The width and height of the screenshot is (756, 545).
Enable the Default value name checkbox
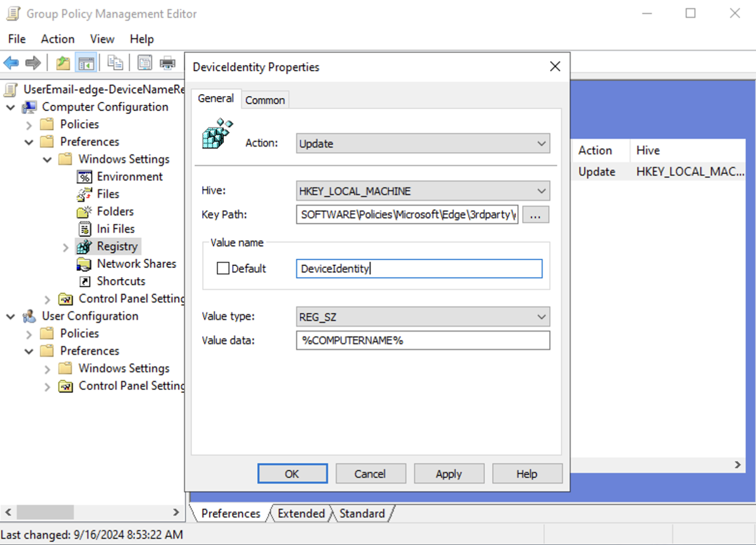pyautogui.click(x=223, y=269)
